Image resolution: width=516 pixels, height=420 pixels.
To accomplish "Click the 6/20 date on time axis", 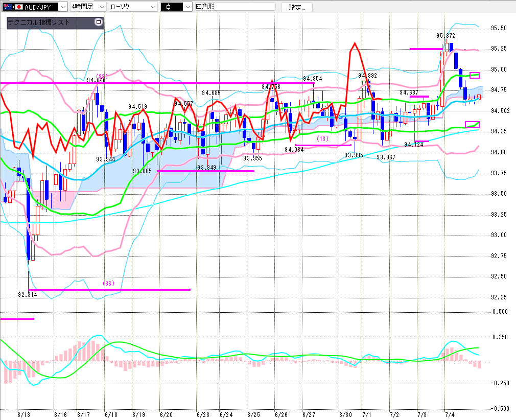I will (x=166, y=415).
